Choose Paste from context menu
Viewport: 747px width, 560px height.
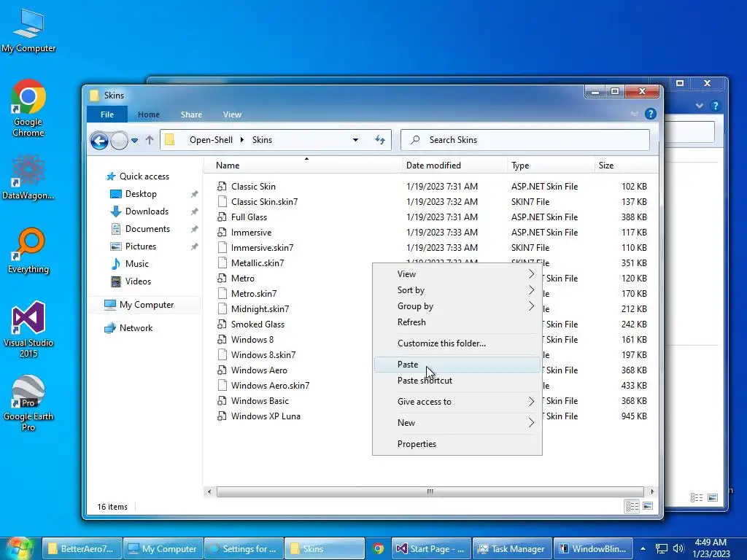(x=457, y=365)
